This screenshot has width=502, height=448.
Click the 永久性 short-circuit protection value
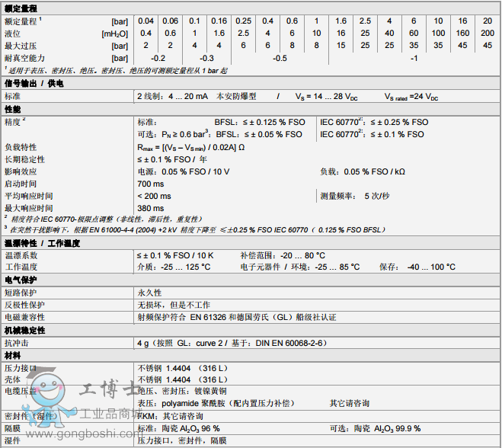pos(149,293)
